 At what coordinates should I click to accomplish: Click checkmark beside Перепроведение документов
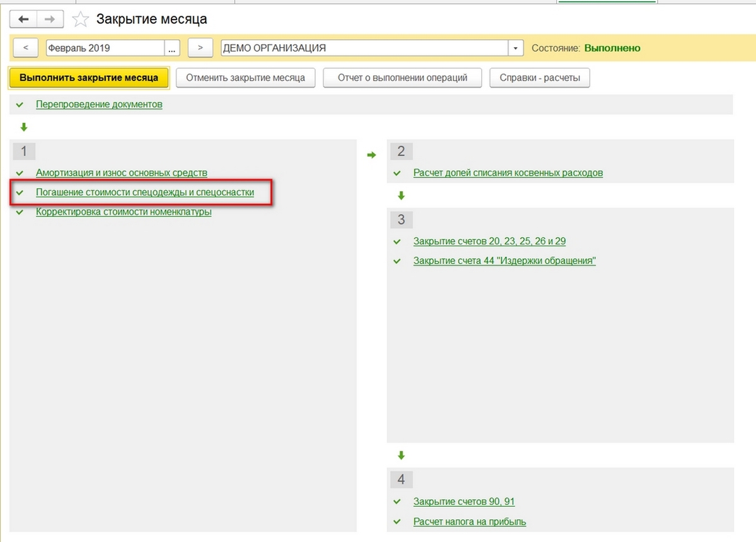click(x=21, y=104)
